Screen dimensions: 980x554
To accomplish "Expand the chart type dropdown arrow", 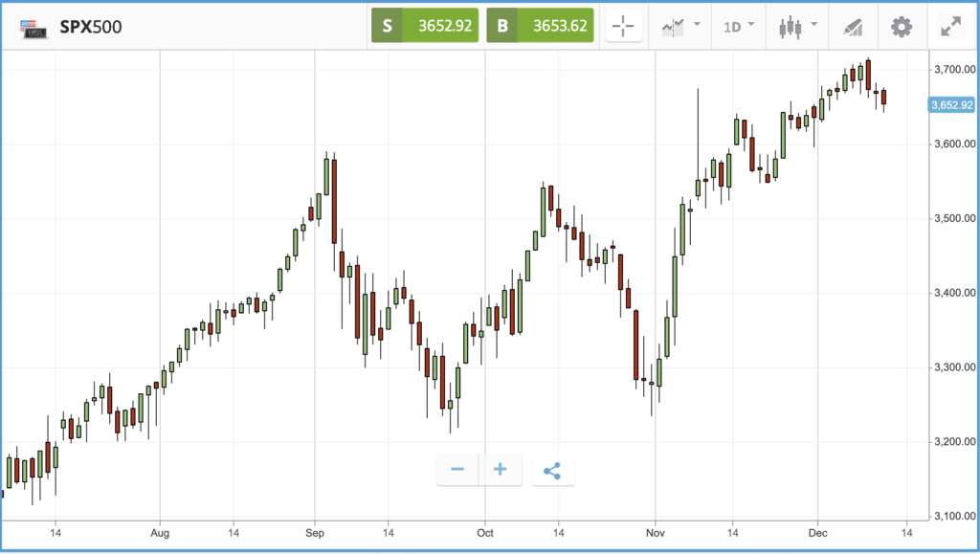I will [813, 24].
